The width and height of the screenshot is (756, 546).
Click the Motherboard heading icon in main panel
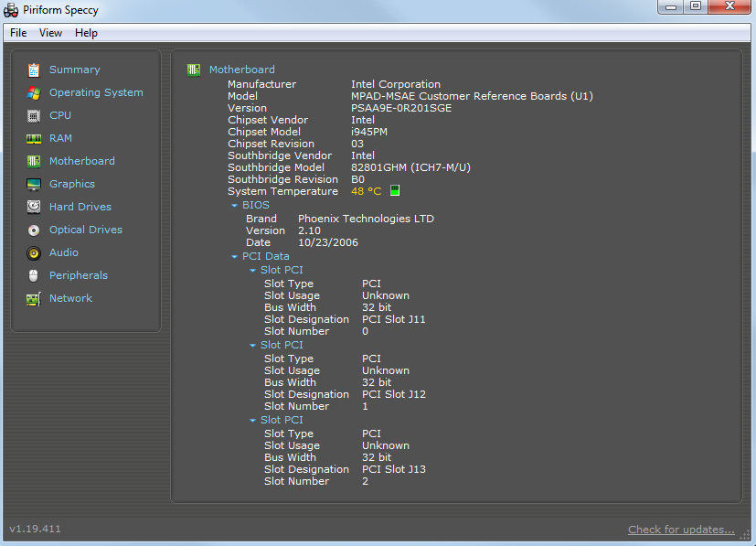[x=194, y=70]
